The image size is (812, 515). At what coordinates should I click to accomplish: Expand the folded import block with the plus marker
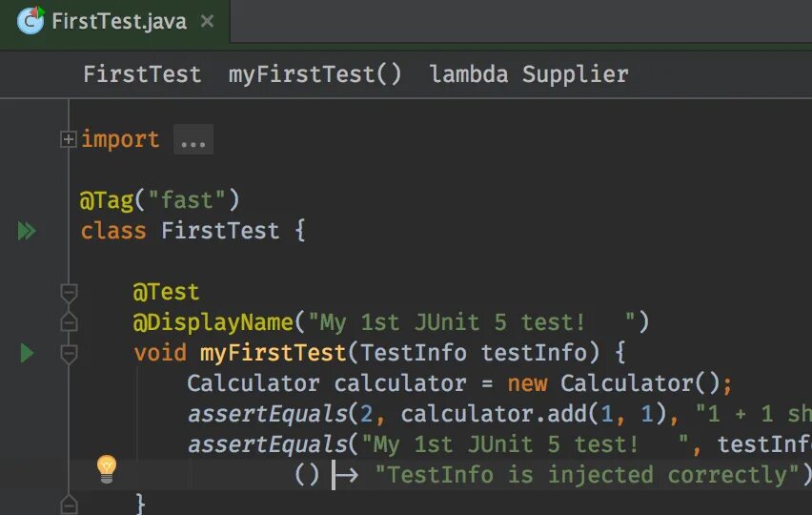(69, 139)
